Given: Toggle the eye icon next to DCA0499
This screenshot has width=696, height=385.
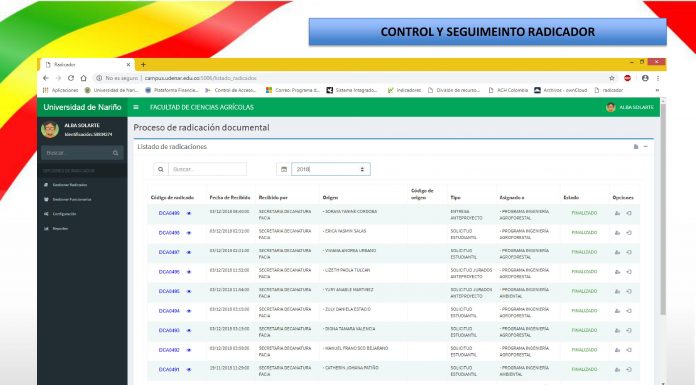Looking at the screenshot, I should [x=189, y=214].
